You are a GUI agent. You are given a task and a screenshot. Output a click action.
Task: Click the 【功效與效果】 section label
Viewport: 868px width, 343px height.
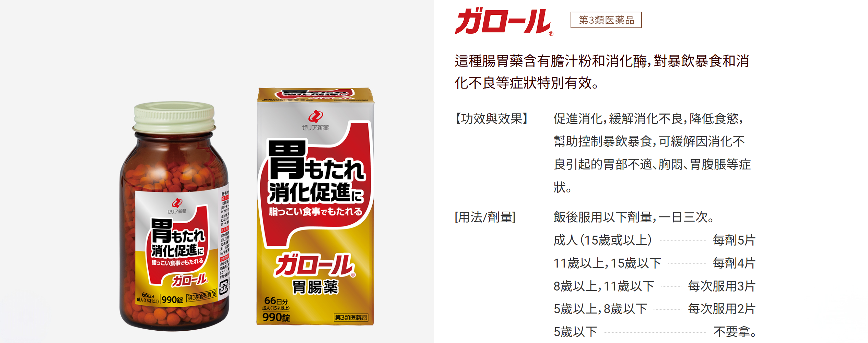pos(491,119)
